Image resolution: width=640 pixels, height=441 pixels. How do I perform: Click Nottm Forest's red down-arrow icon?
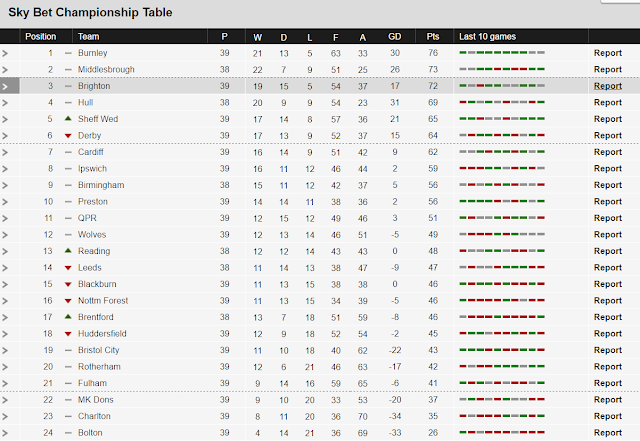point(68,301)
